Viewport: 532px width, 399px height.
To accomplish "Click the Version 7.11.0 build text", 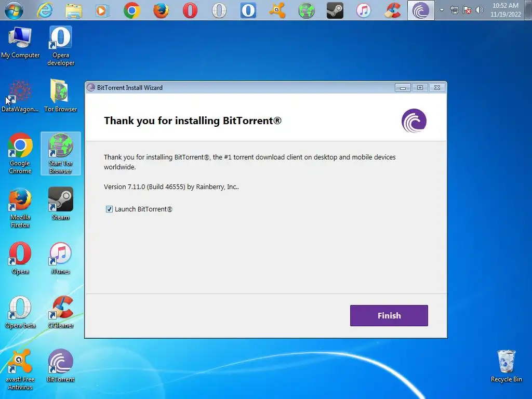I will coord(171,187).
